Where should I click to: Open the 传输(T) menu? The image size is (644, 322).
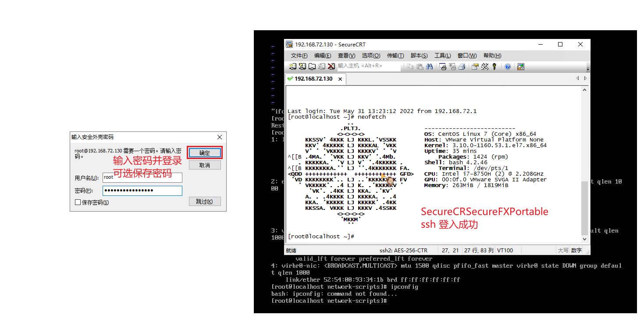(x=395, y=56)
